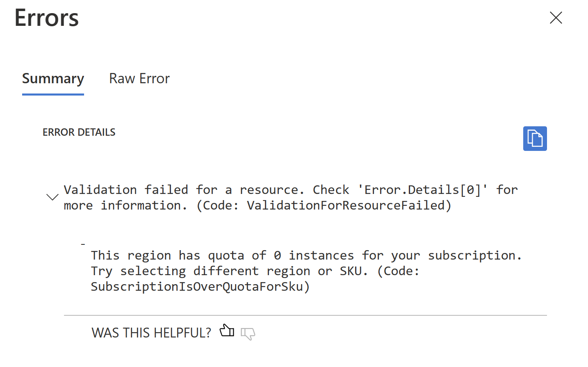Select the Summary tab
This screenshot has width=588, height=367.
(53, 78)
